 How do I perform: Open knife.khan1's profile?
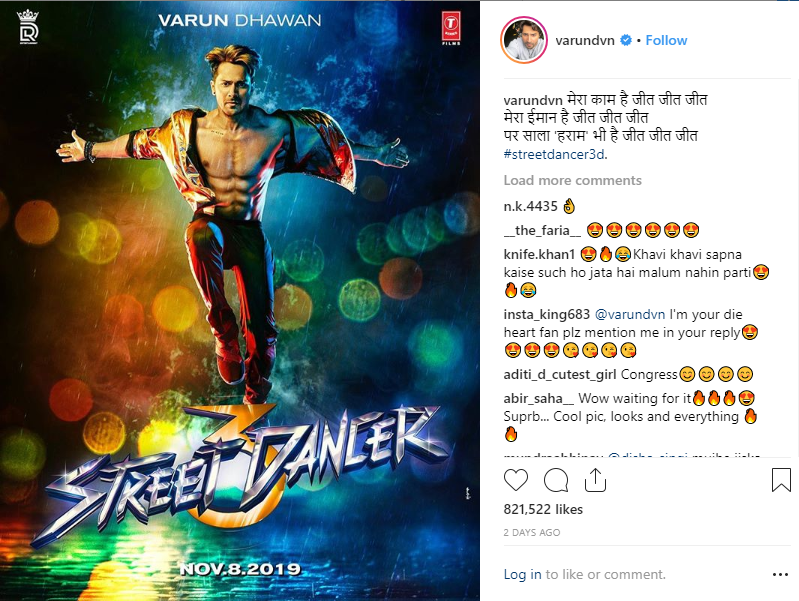coord(539,254)
